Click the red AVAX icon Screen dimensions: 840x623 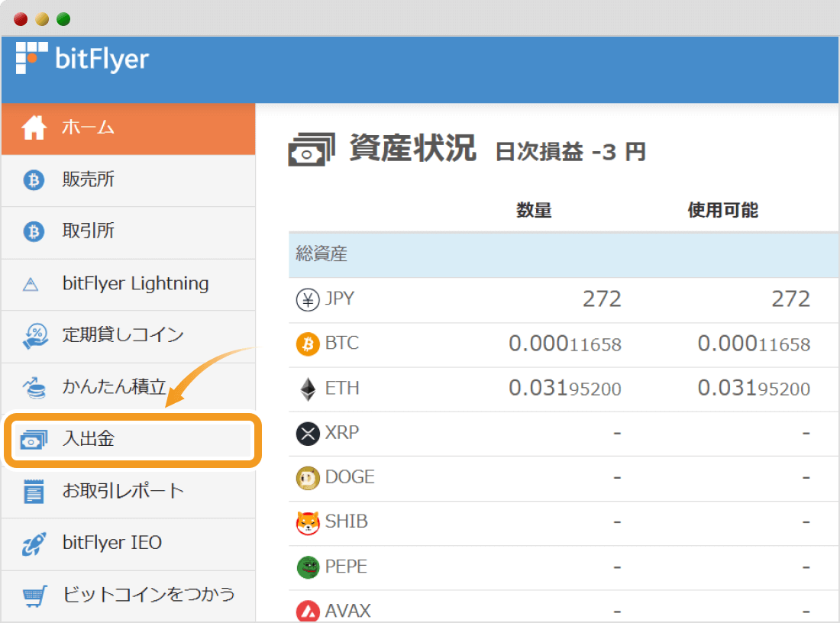pos(308,612)
